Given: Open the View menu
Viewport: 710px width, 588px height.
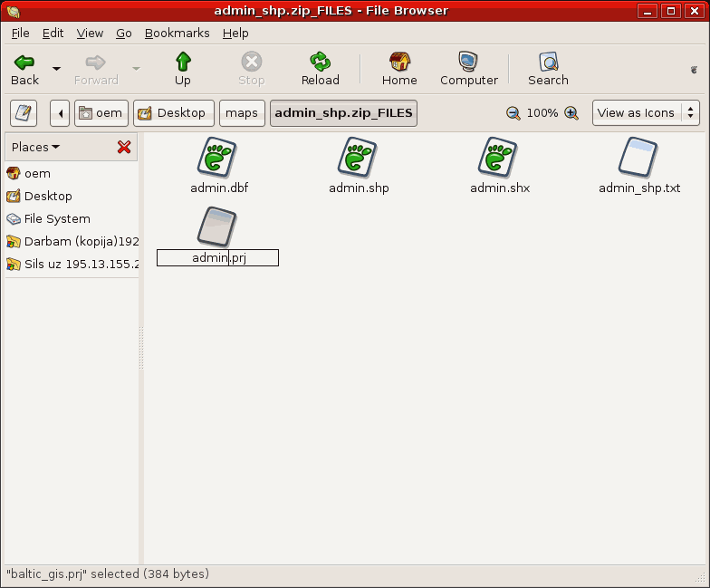Looking at the screenshot, I should point(90,34).
